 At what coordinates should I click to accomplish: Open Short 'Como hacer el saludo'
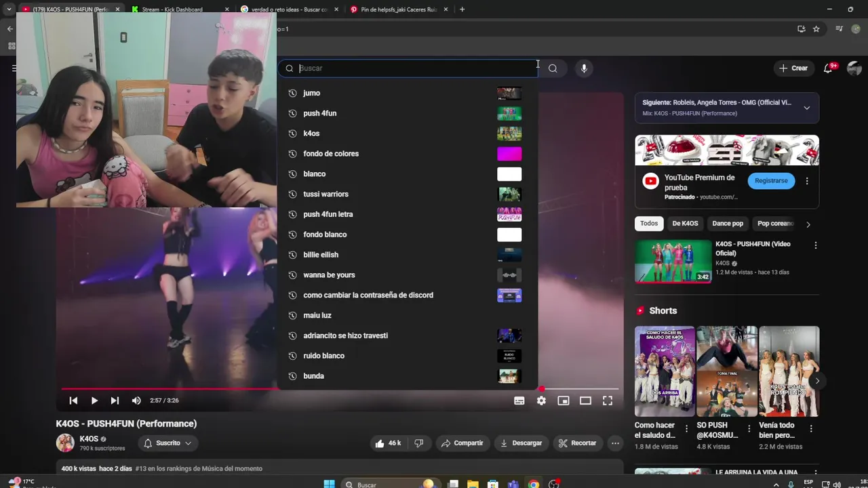[x=665, y=371]
